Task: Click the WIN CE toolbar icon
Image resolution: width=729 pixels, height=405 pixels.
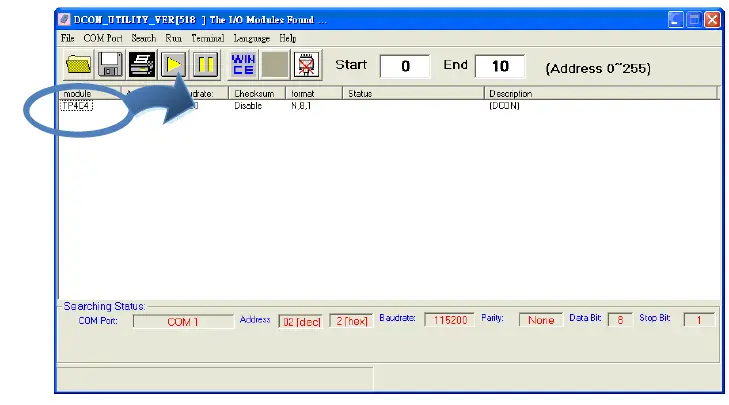Action: (x=243, y=64)
